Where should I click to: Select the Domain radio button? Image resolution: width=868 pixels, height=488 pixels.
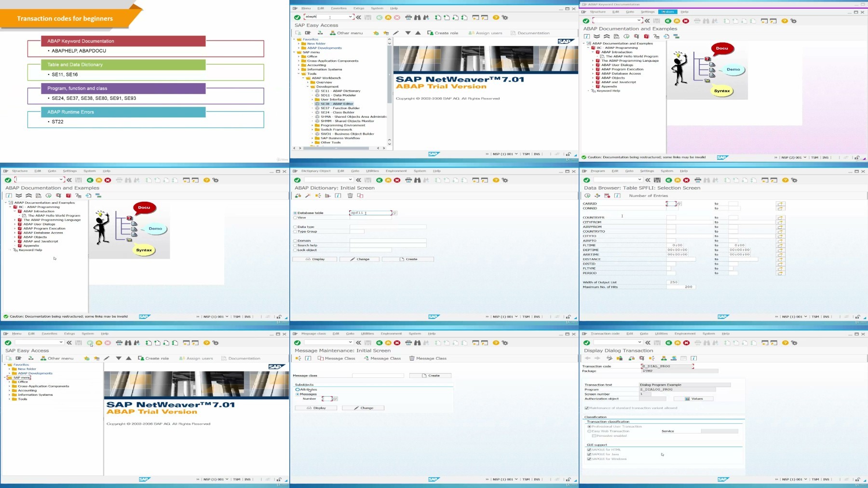tap(295, 241)
